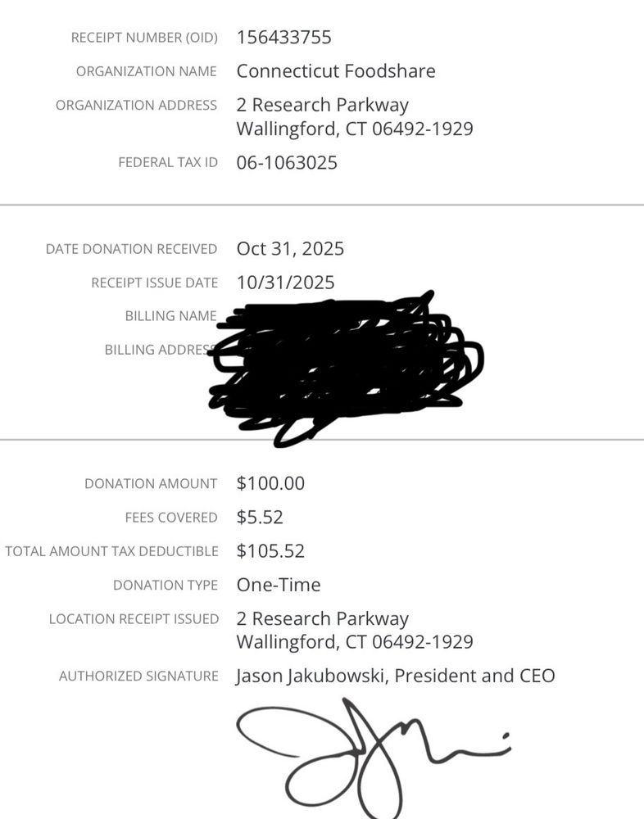Click the location receipt issued address

pyautogui.click(x=355, y=630)
